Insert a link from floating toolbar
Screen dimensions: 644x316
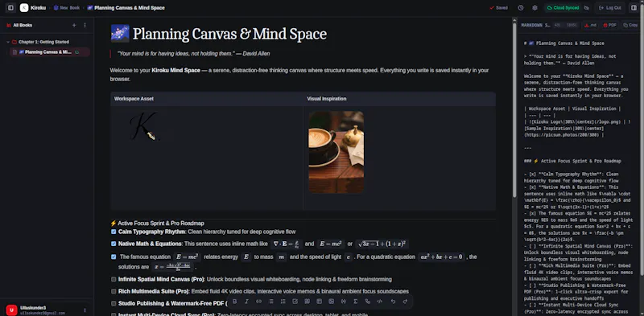click(258, 302)
